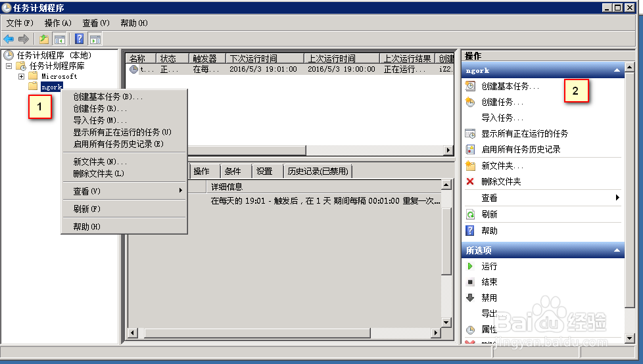
Task: Click Actions pane scrollbar up arrow
Action: coord(629,67)
